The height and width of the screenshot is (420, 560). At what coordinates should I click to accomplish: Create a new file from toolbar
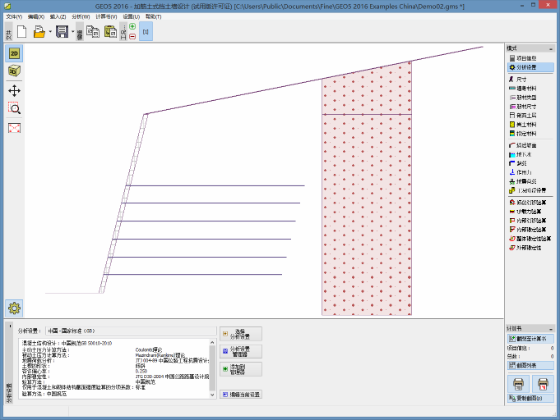point(22,32)
